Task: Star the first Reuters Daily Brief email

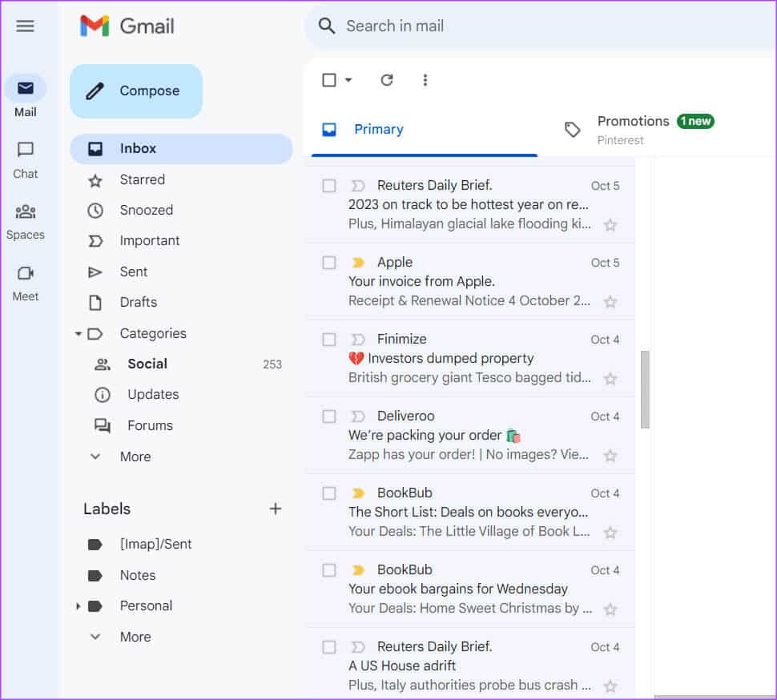Action: [610, 225]
